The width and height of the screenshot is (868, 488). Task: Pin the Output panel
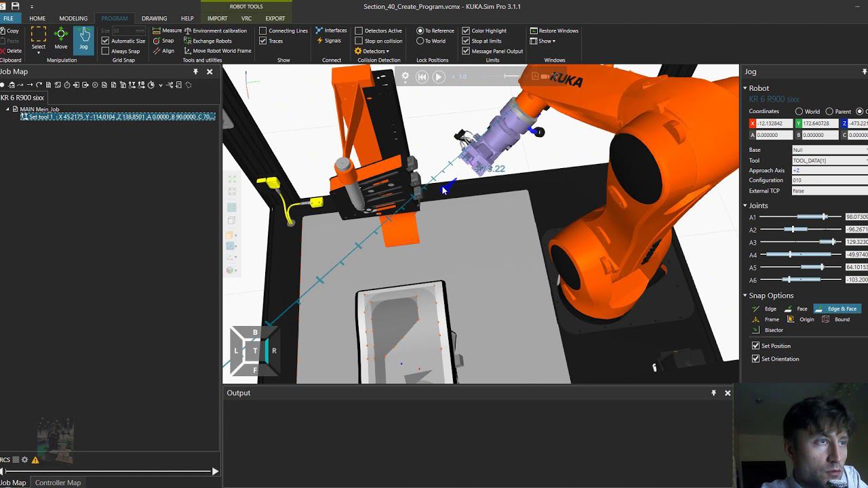click(x=713, y=392)
